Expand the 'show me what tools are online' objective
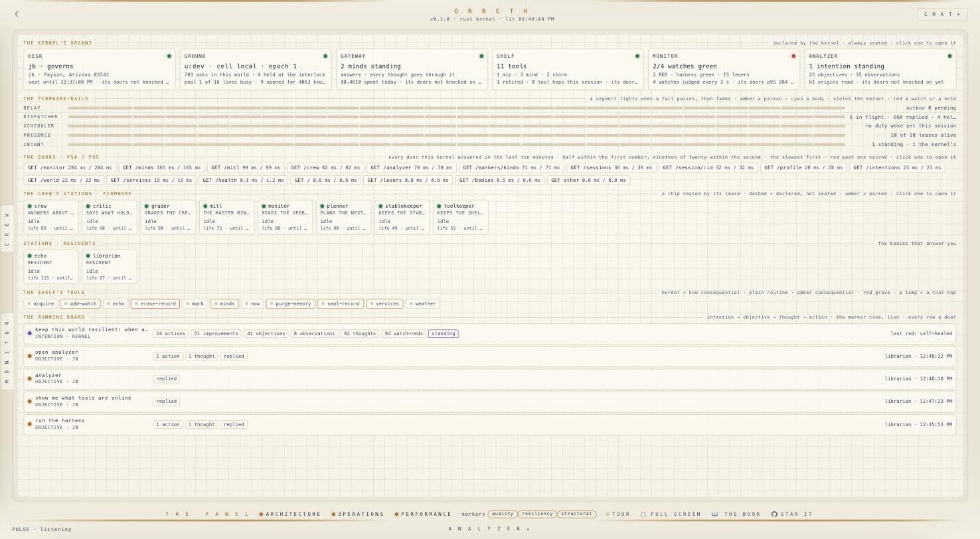 click(490, 401)
